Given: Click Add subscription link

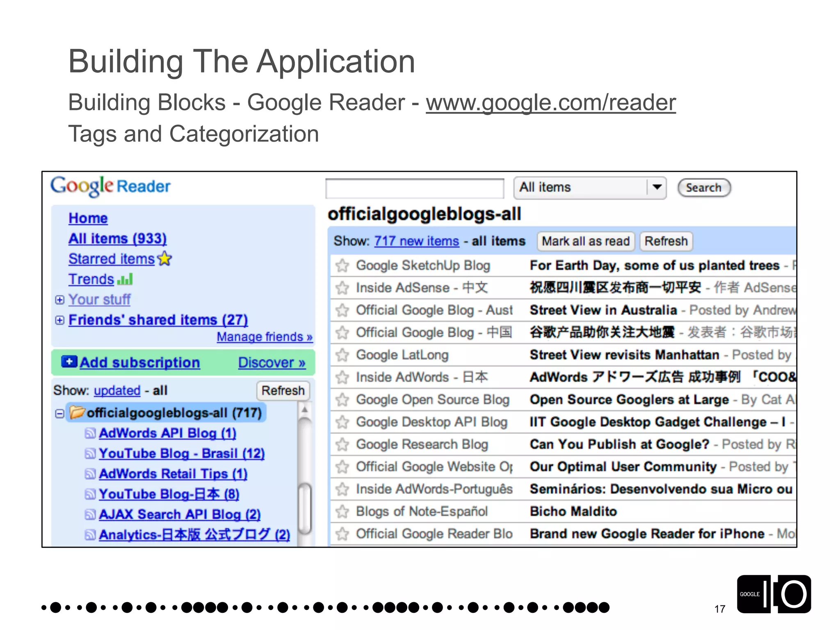Looking at the screenshot, I should 139,363.
